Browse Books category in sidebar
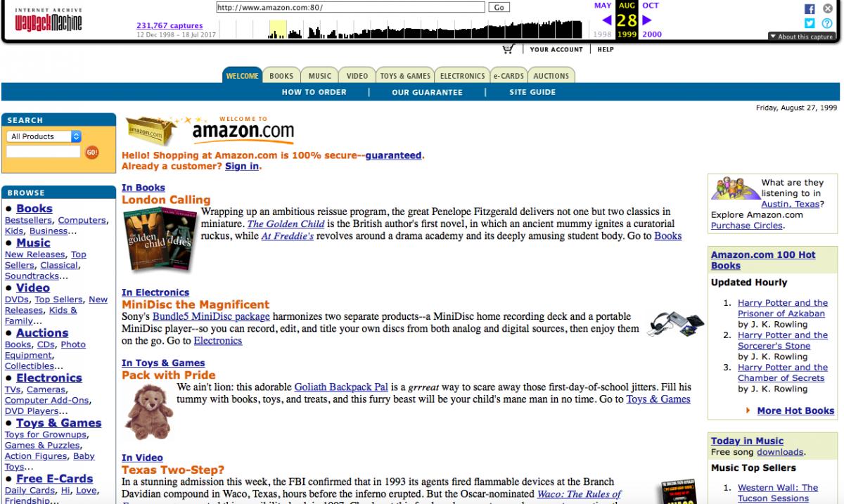Viewport: 844px width, 504px height. (x=34, y=209)
